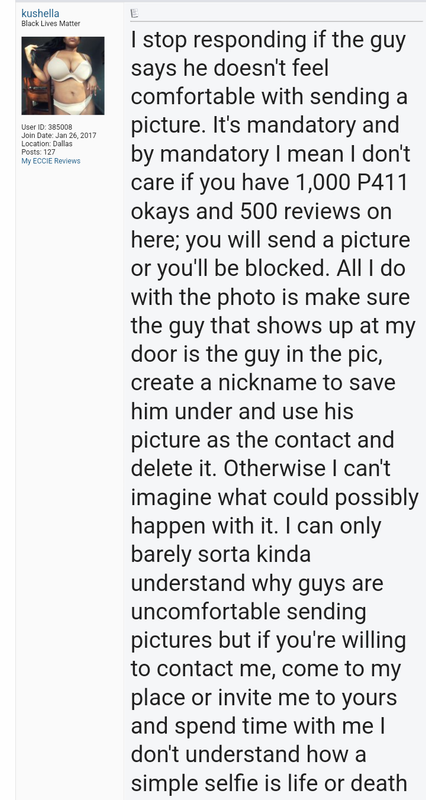Click the text 'delete it. Otherwise I can't'

pyautogui.click(x=261, y=468)
